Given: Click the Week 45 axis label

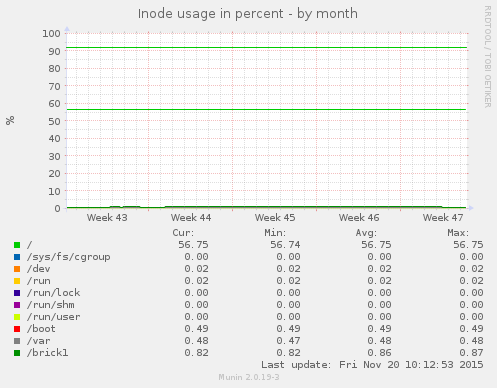Looking at the screenshot, I should coord(275,218).
